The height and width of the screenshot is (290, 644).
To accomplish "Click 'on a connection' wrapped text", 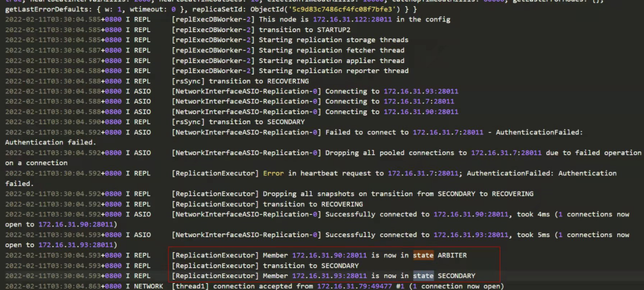I will tap(36, 163).
